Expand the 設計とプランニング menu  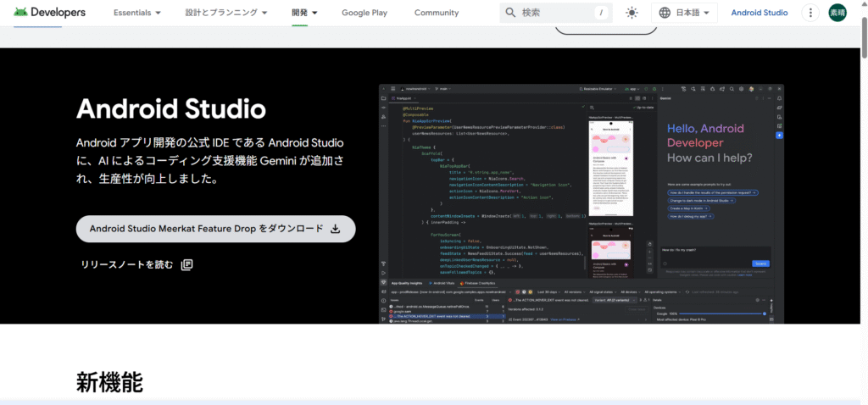click(x=225, y=13)
